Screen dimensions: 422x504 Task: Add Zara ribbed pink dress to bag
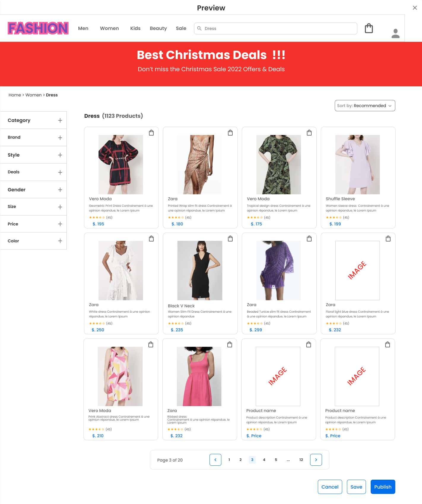[x=230, y=344]
